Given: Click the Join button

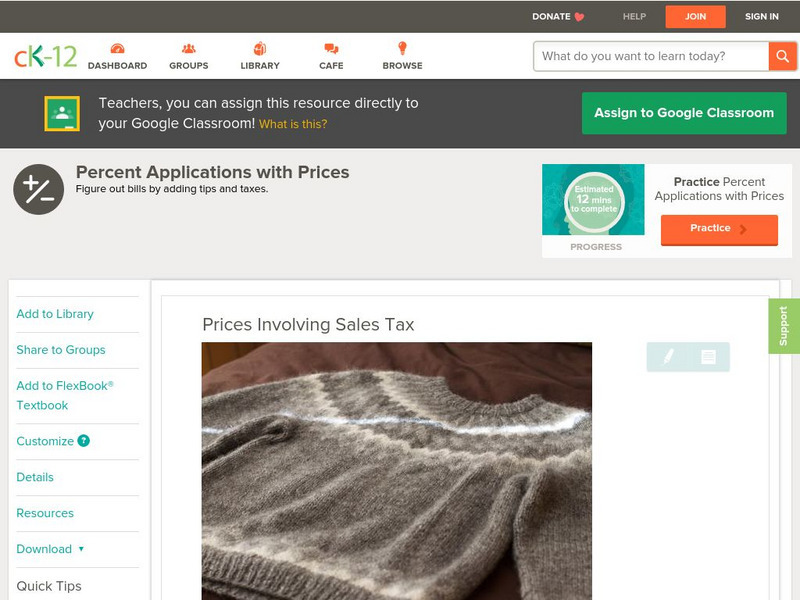Looking at the screenshot, I should [695, 16].
